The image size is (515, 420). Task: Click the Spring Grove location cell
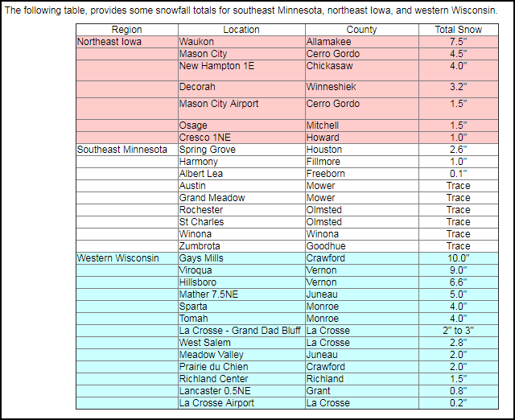(x=241, y=150)
